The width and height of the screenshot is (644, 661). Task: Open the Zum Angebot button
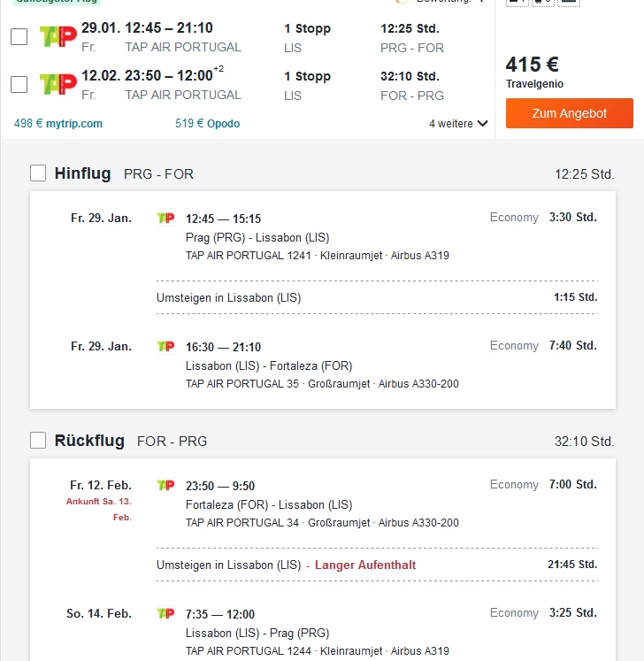tap(570, 113)
